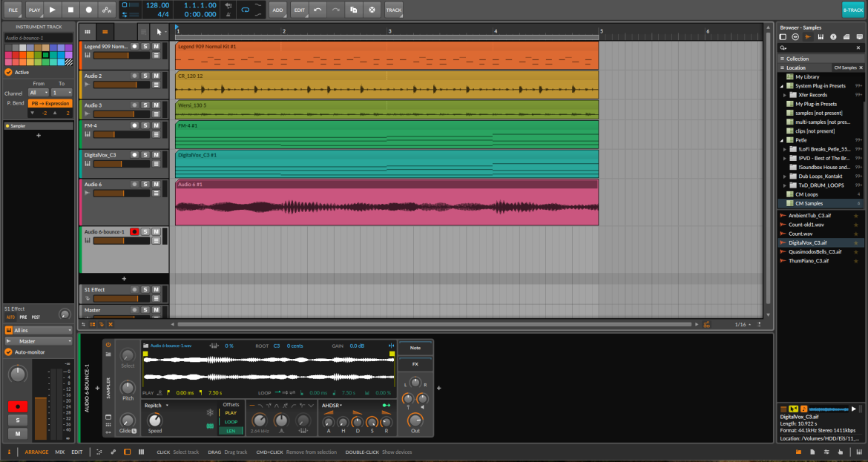
Task: Select LEN in sampler Offsets
Action: pyautogui.click(x=231, y=431)
